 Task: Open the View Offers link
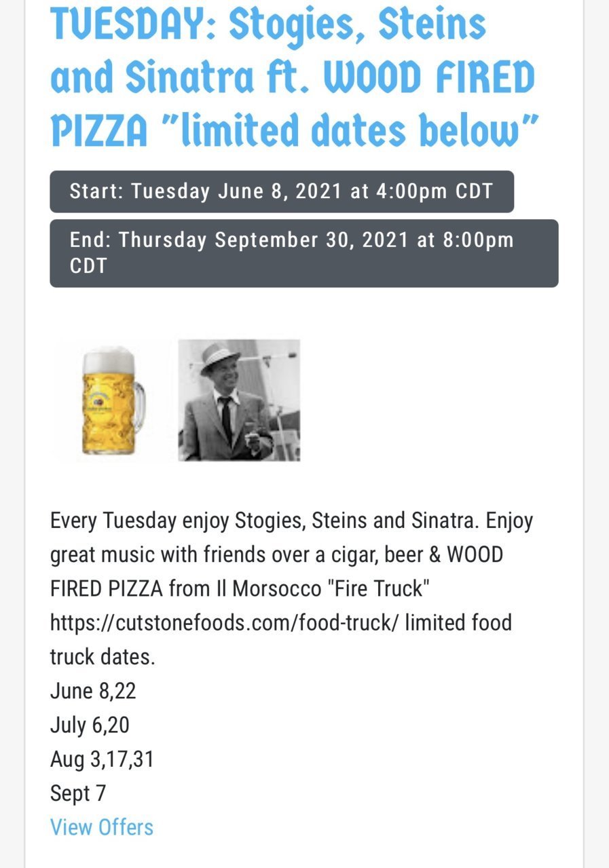coord(102,827)
